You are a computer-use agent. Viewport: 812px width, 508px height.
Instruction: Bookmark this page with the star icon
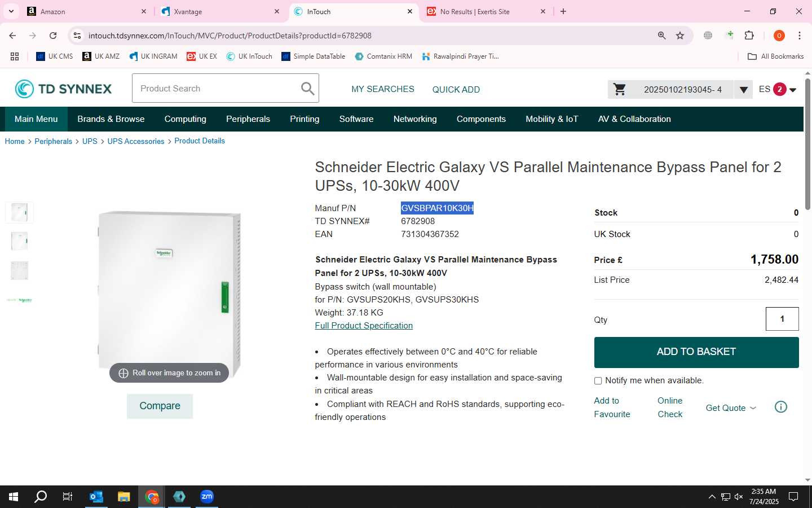(680, 36)
